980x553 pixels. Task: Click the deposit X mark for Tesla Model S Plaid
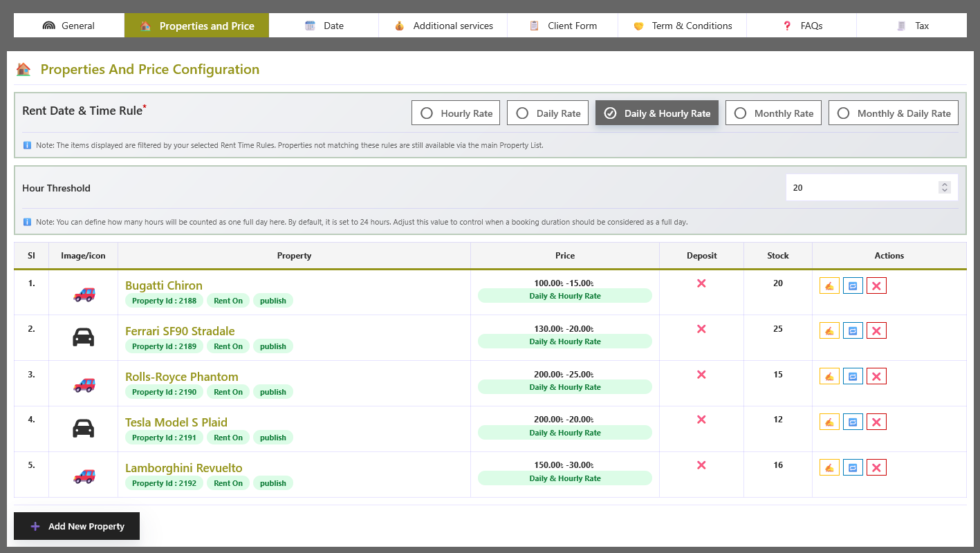pos(701,420)
